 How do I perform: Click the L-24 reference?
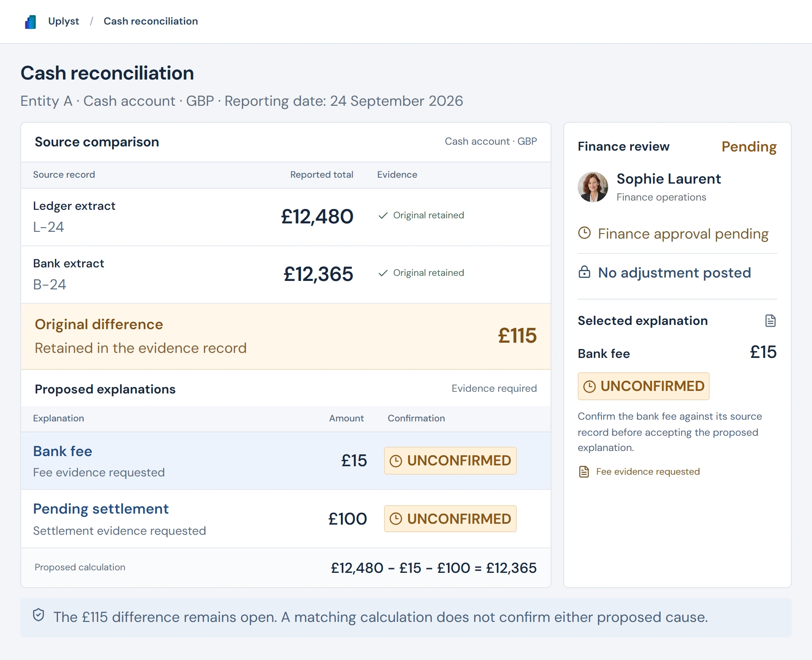pyautogui.click(x=49, y=227)
